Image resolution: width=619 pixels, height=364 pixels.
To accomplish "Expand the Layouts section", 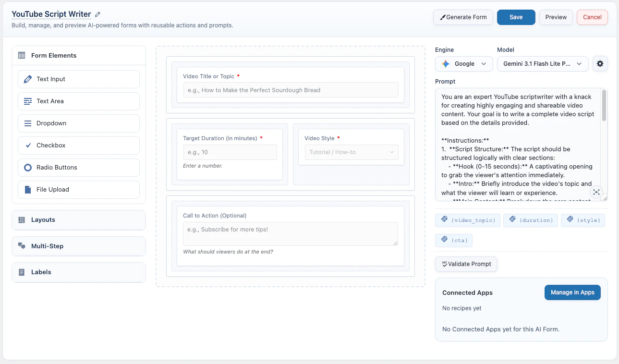I will tap(78, 220).
